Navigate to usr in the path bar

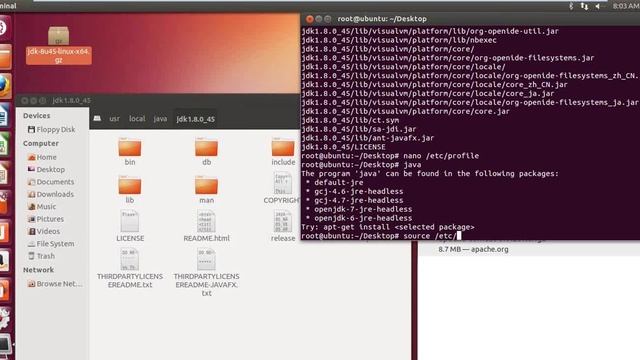pos(114,119)
